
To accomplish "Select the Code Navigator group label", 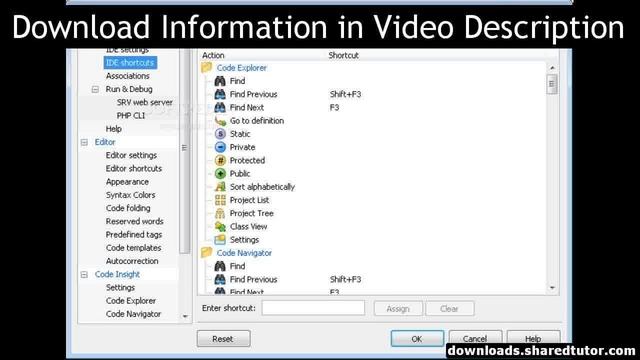I will click(x=244, y=253).
